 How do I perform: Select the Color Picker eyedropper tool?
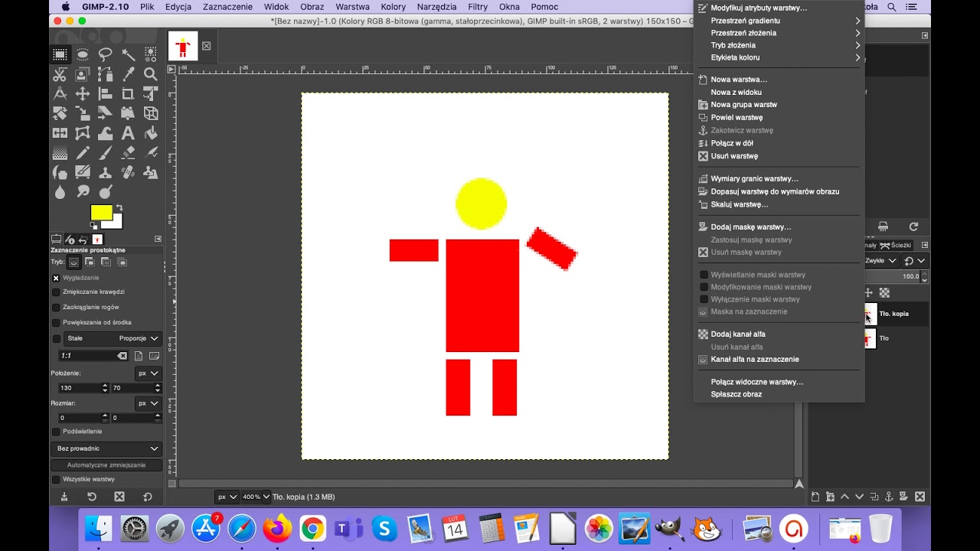click(x=128, y=74)
